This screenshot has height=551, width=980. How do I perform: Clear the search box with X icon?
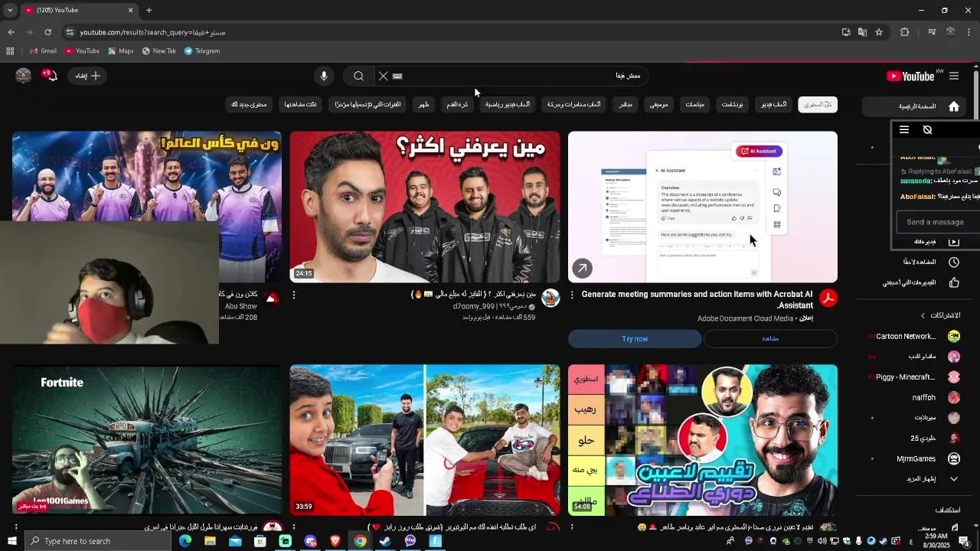point(383,76)
